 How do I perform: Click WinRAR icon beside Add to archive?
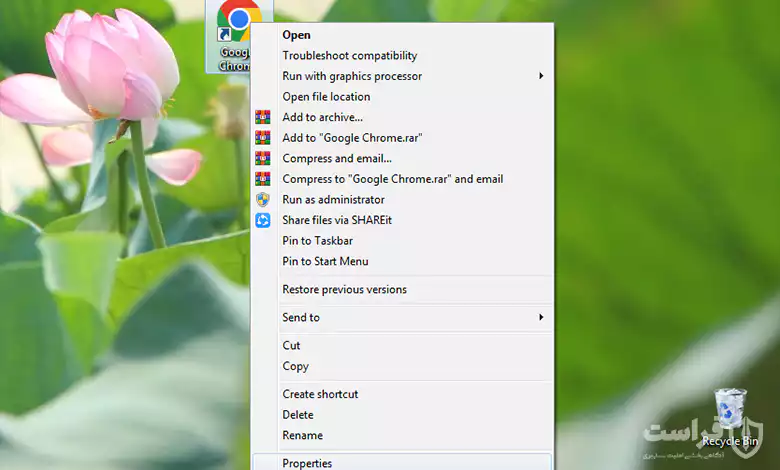point(263,117)
